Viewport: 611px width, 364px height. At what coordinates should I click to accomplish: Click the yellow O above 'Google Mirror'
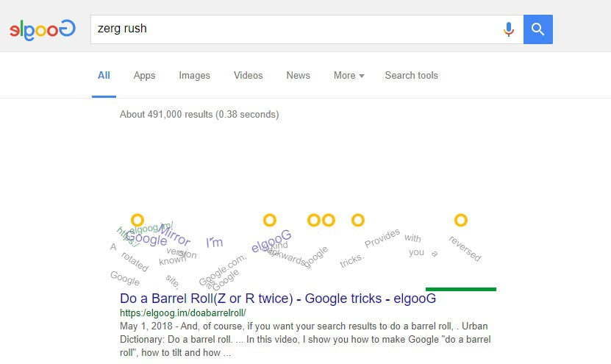pos(137,220)
